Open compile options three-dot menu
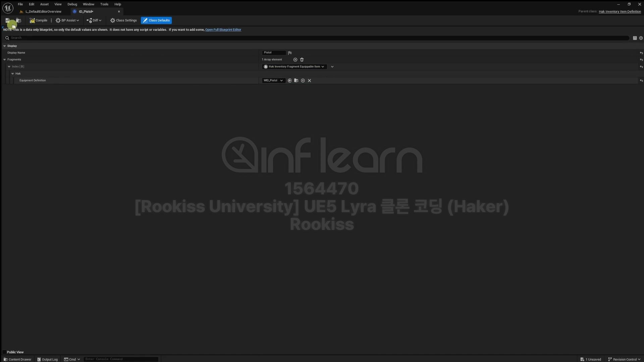The image size is (644, 362). (51, 20)
